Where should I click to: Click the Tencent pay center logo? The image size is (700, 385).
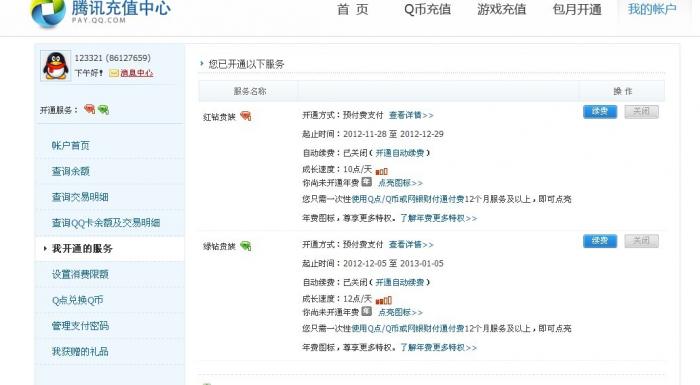(x=100, y=13)
